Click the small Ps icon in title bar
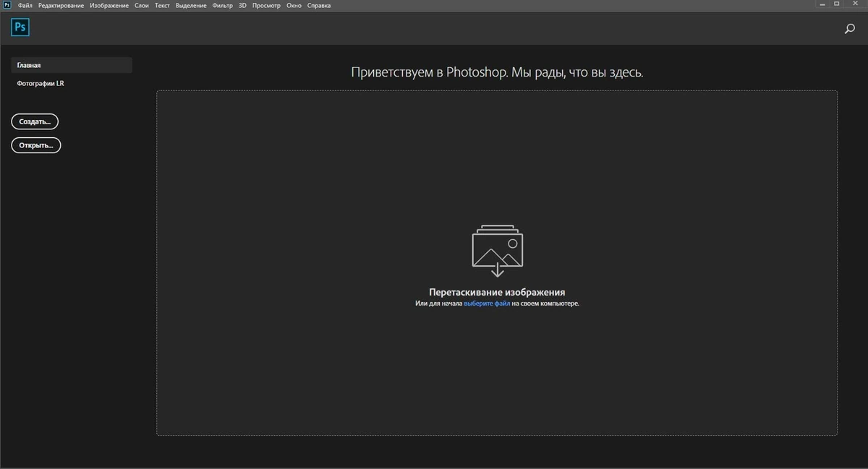This screenshot has height=469, width=868. pyautogui.click(x=7, y=5)
